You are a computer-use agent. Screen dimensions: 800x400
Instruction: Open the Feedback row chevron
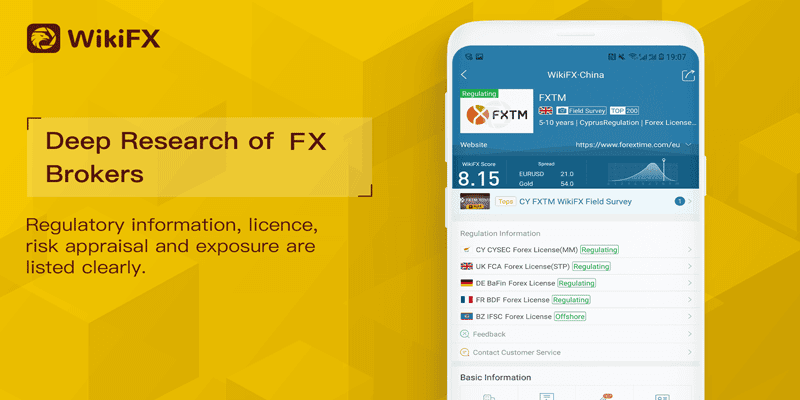pyautogui.click(x=689, y=334)
